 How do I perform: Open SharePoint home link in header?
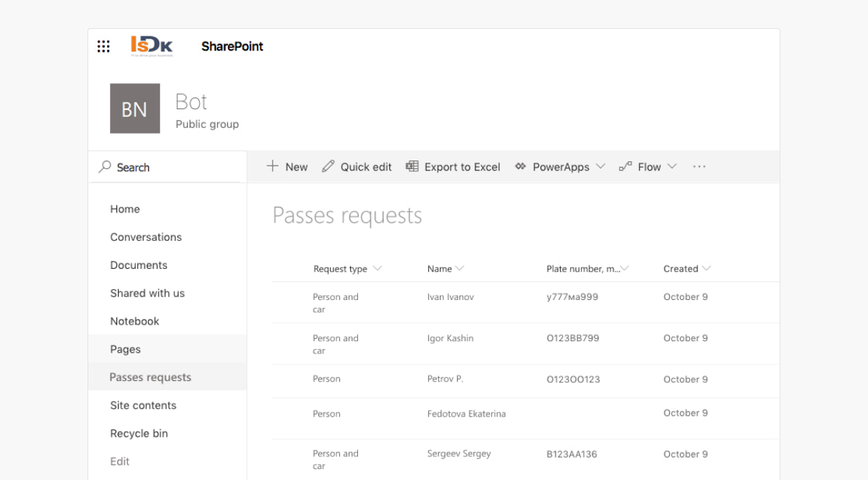click(x=232, y=46)
